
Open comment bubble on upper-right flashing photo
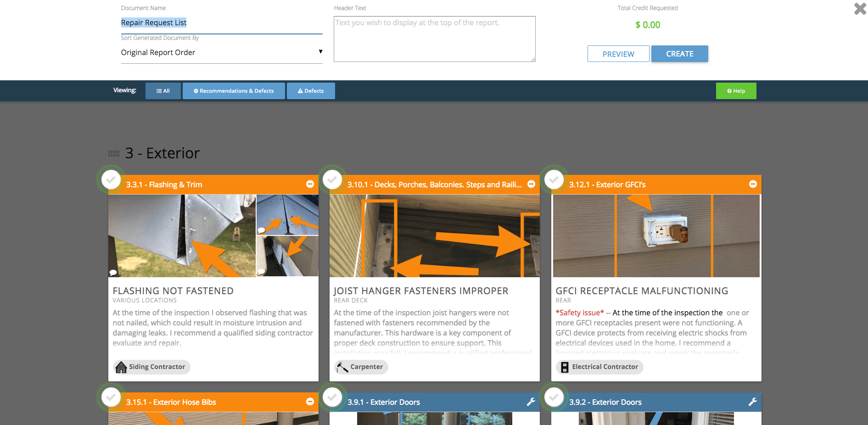pyautogui.click(x=261, y=230)
